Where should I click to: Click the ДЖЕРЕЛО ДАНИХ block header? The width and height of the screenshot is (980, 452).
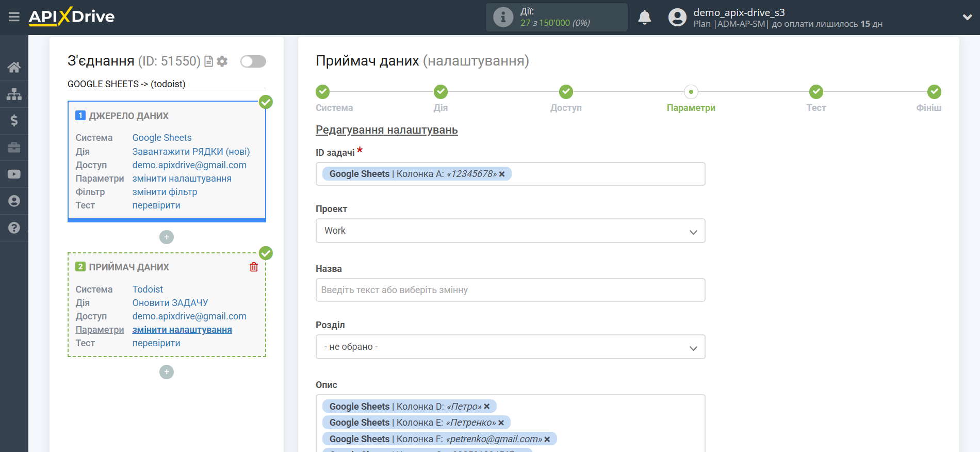[128, 116]
